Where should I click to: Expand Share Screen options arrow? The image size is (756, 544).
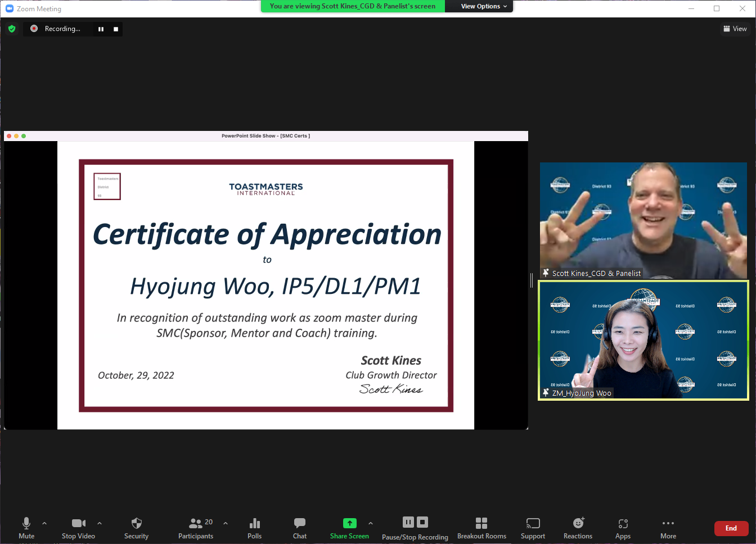371,523
